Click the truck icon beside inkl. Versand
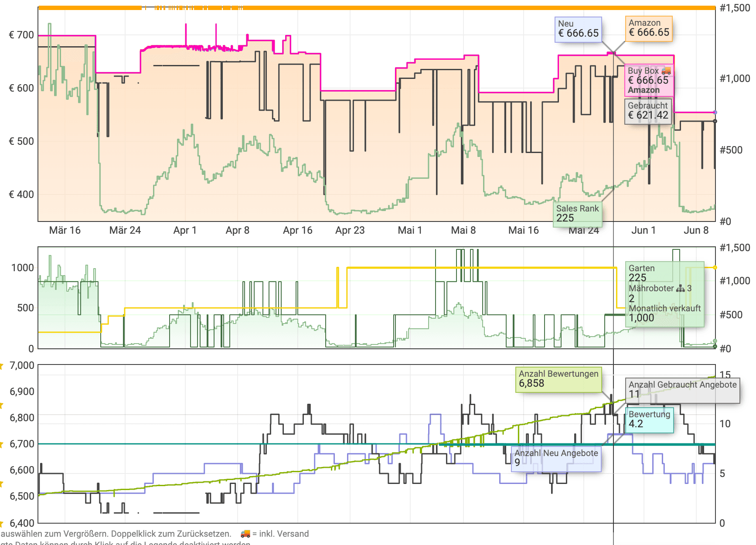The width and height of the screenshot is (756, 545). point(245,534)
